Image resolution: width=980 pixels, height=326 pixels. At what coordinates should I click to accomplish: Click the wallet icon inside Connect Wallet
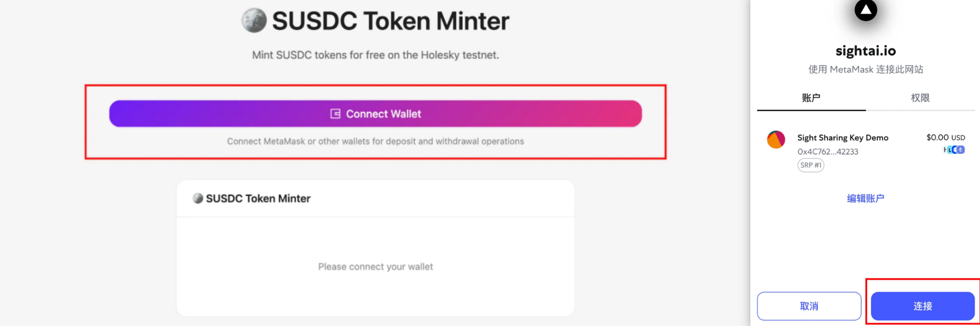pyautogui.click(x=335, y=114)
